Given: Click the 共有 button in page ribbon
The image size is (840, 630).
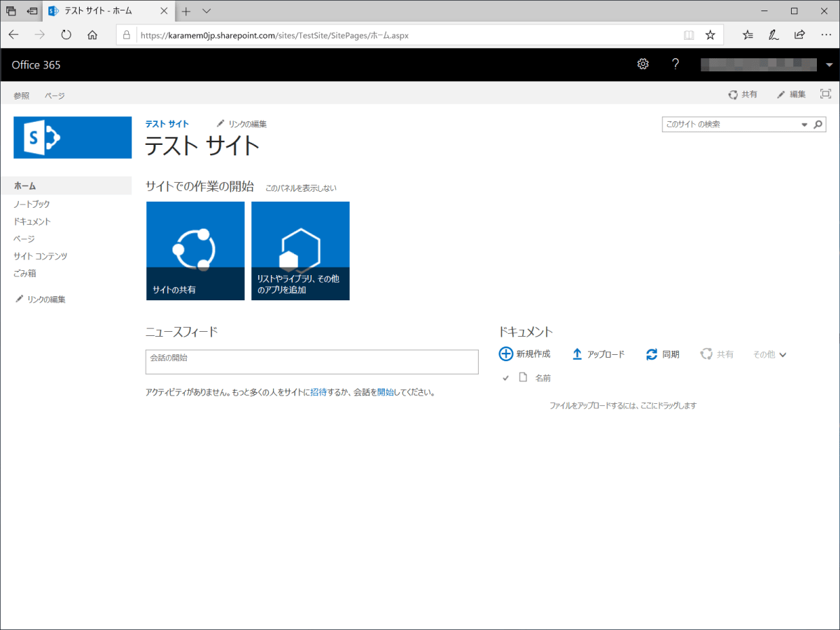Looking at the screenshot, I should coord(743,94).
